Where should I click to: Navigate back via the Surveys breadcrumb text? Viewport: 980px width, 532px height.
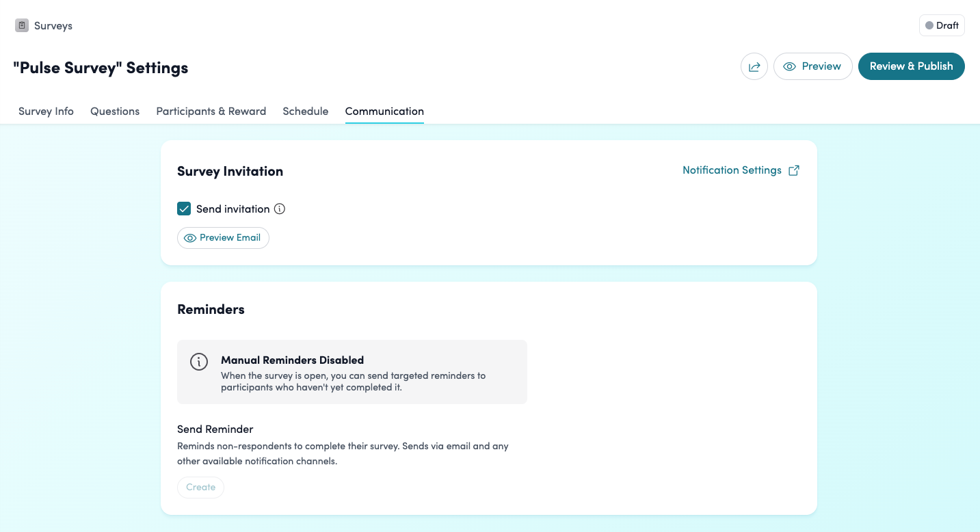pos(53,26)
